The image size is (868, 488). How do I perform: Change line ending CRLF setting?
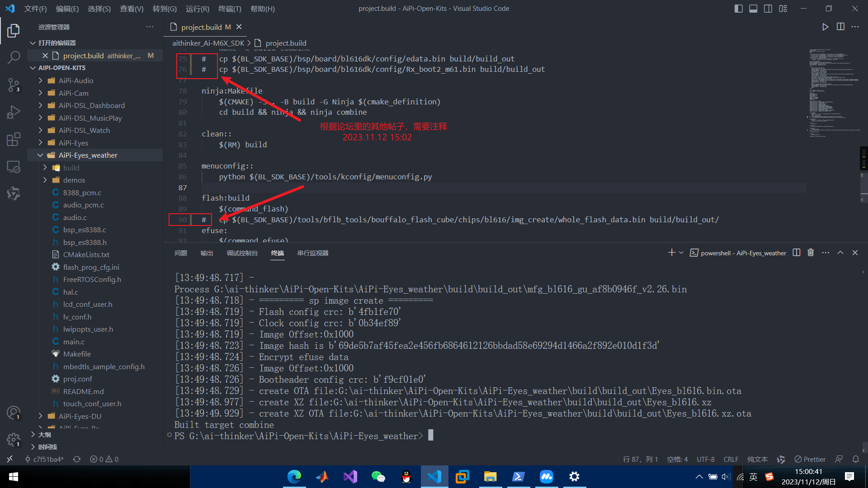(731, 459)
